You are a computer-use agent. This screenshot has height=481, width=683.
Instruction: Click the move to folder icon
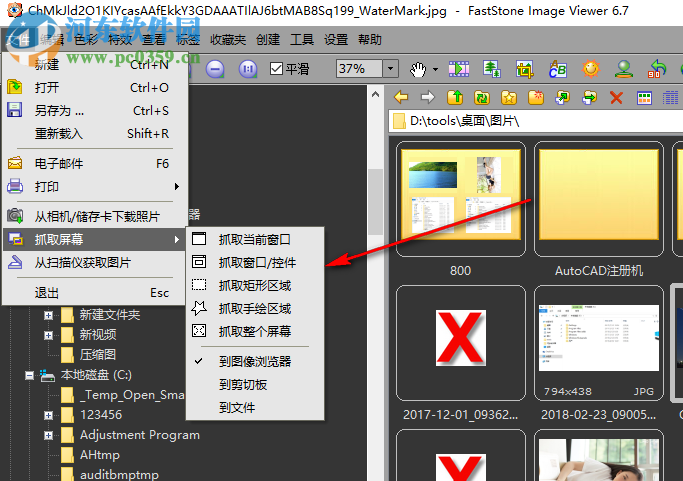[x=590, y=97]
